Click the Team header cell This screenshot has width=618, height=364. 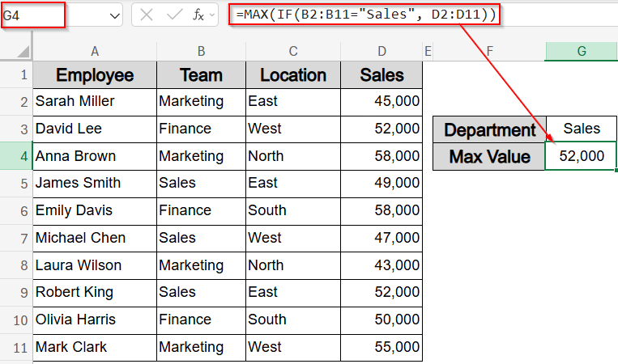201,74
